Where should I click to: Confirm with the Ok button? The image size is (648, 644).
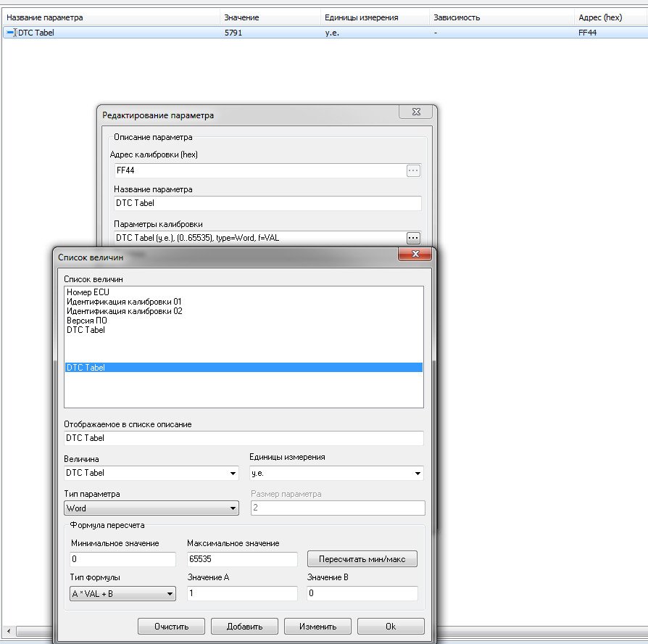coord(391,627)
